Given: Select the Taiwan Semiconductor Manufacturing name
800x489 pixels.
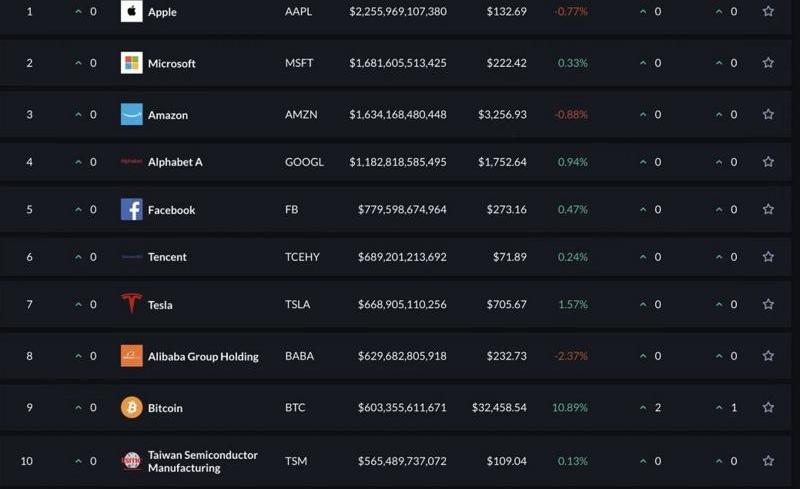Looking at the screenshot, I should [x=202, y=461].
